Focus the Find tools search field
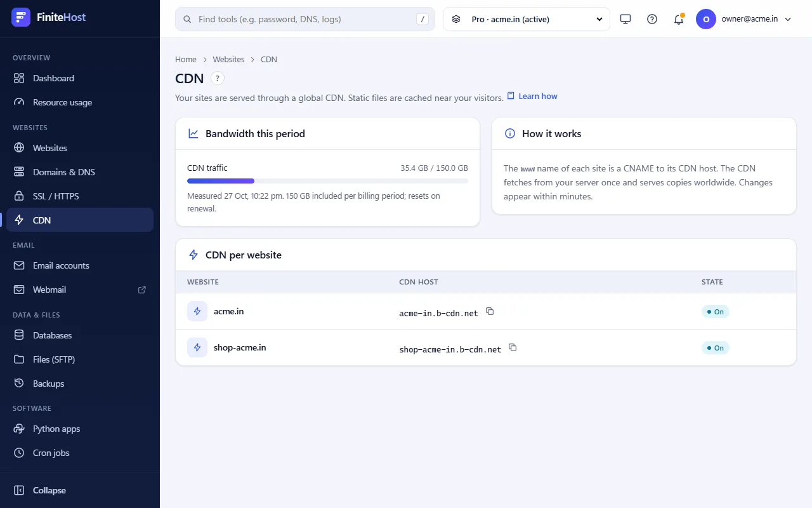Image resolution: width=812 pixels, height=508 pixels. coord(305,19)
